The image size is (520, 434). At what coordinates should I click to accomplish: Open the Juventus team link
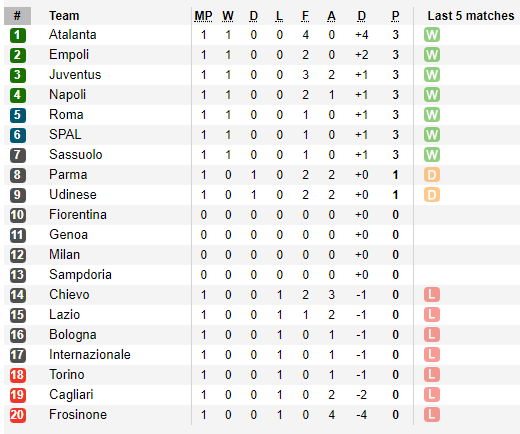(x=75, y=75)
